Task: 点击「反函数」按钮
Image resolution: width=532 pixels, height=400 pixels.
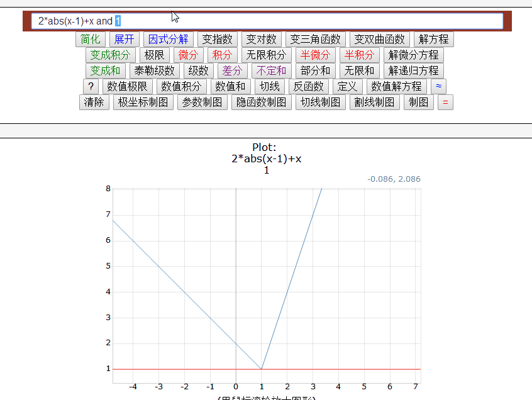Action: [306, 86]
